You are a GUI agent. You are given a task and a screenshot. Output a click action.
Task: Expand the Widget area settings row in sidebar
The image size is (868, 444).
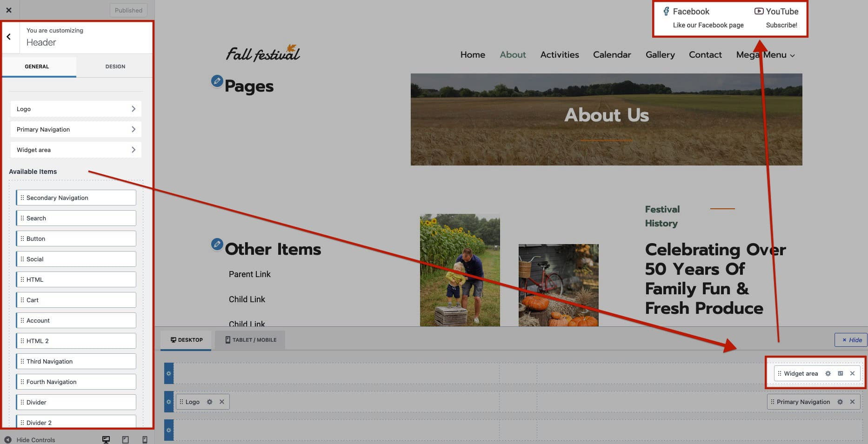pos(76,150)
